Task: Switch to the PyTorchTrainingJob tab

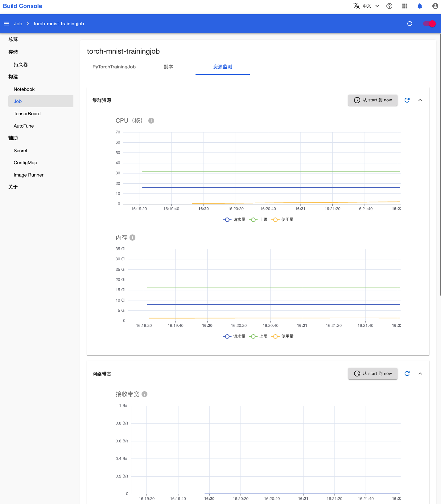Action: click(114, 67)
